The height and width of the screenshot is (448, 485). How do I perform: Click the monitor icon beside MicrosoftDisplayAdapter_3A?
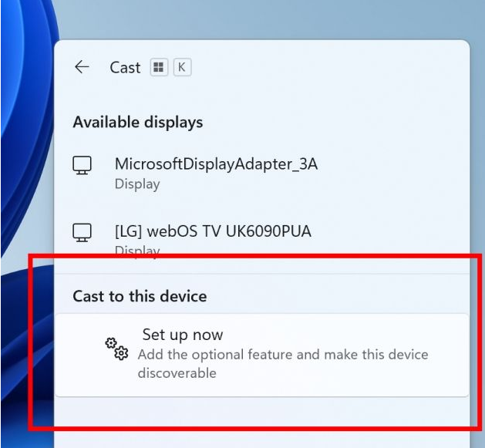coord(82,164)
